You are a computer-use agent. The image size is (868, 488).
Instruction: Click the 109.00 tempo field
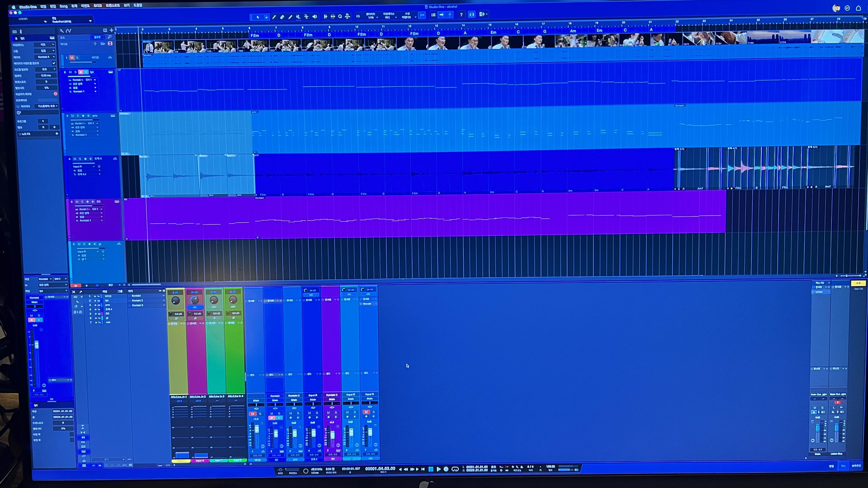[x=550, y=466]
